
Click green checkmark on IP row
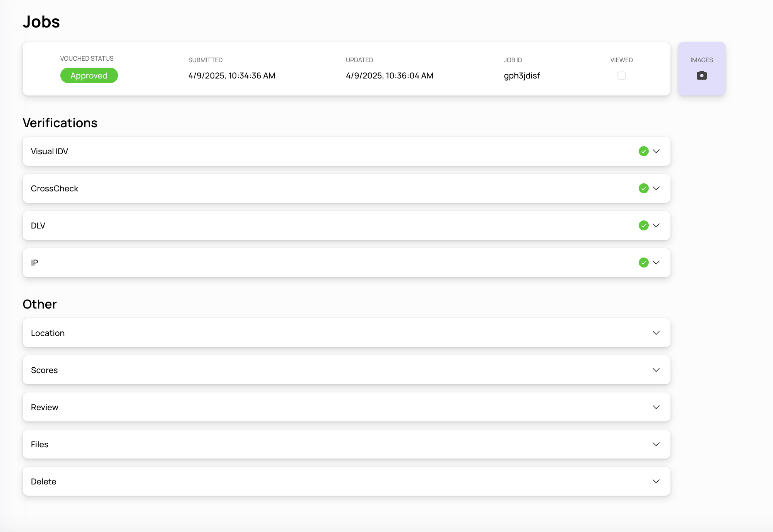(643, 263)
